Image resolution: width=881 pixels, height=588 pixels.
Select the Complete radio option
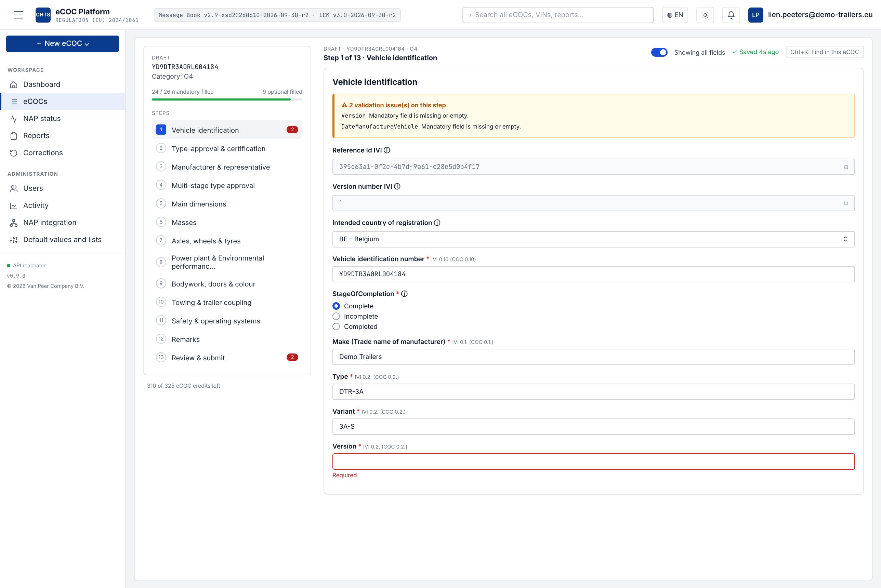pyautogui.click(x=336, y=306)
